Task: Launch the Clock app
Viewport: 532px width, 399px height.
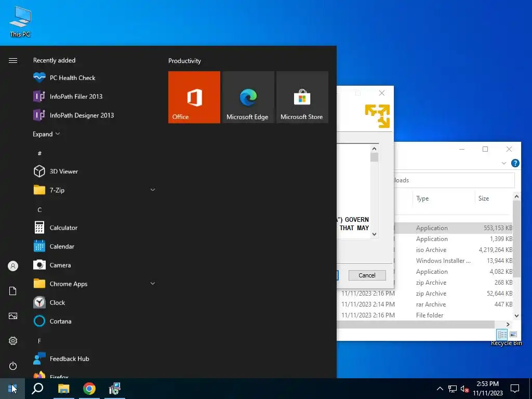Action: 95,302
